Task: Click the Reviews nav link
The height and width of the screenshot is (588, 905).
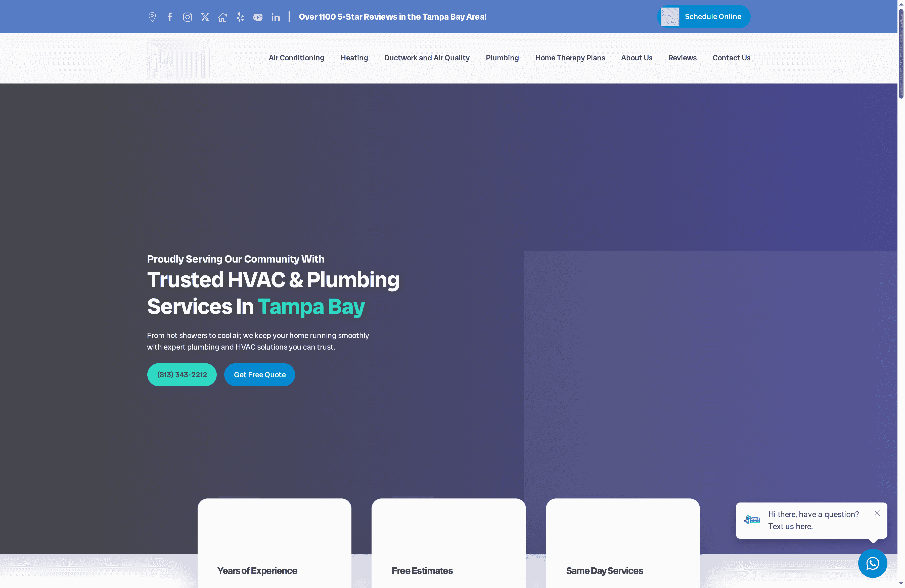Action: click(682, 58)
